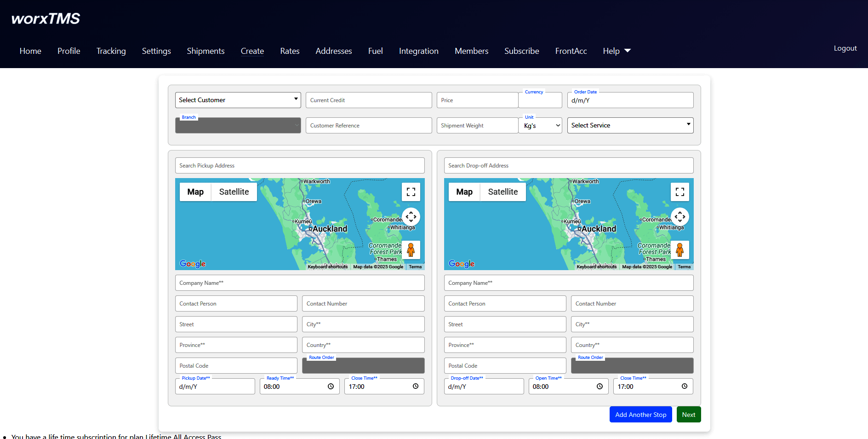Change the weight unit from Kg's
The height and width of the screenshot is (439, 868).
click(x=541, y=126)
